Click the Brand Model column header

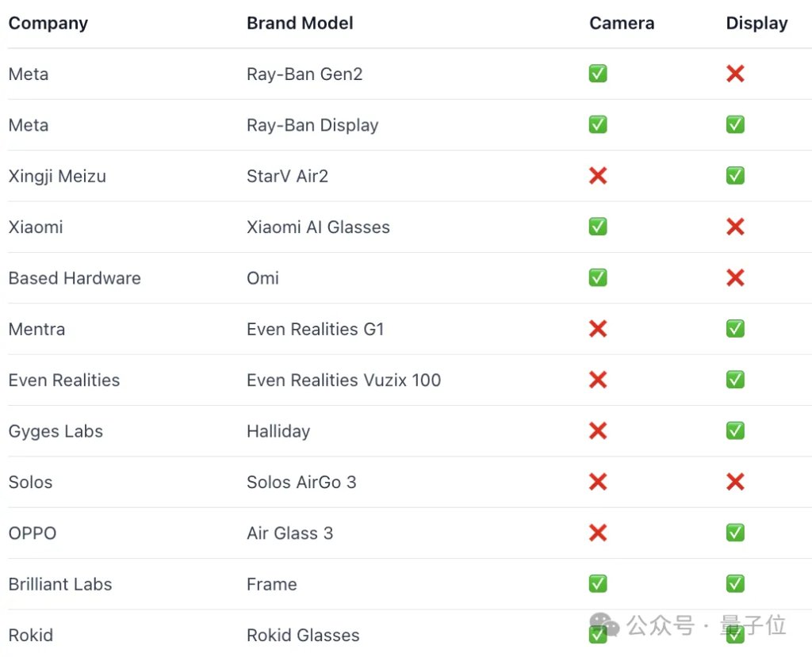(300, 23)
